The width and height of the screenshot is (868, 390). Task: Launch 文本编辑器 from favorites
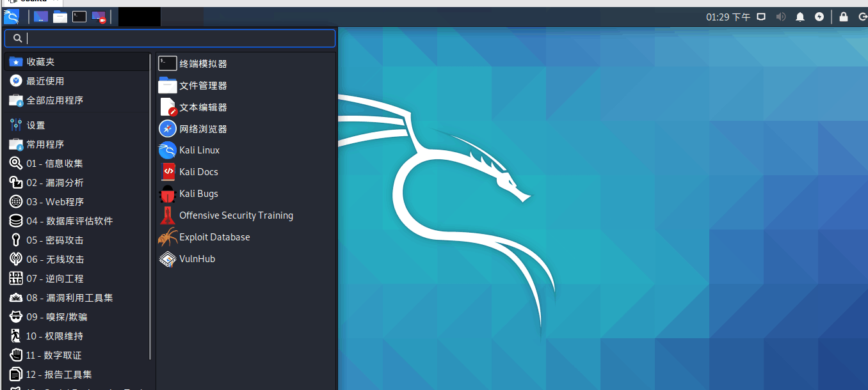click(x=246, y=107)
